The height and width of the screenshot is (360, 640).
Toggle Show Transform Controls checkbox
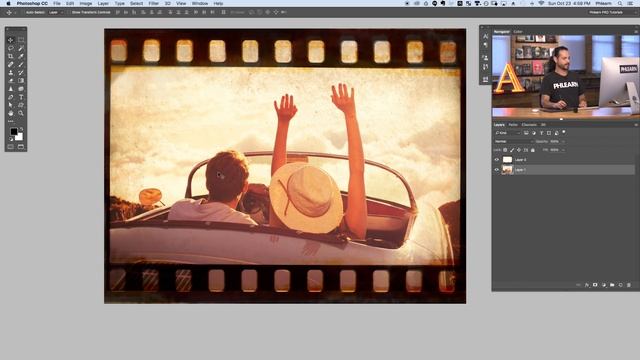click(x=69, y=12)
